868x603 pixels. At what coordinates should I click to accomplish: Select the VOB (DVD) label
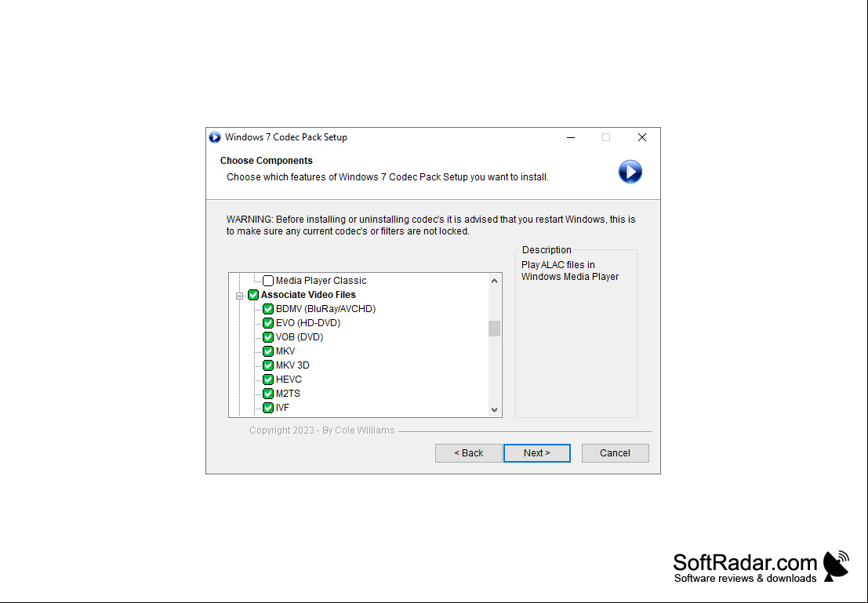pos(300,337)
